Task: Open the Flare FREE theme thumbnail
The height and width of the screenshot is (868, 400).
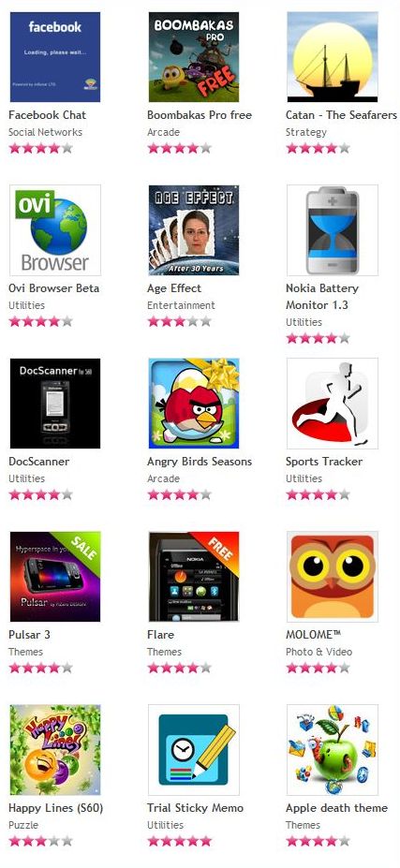Action: (x=194, y=576)
